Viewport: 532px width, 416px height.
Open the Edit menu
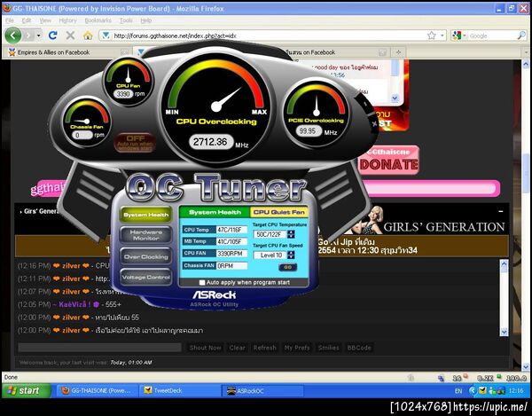[27, 20]
